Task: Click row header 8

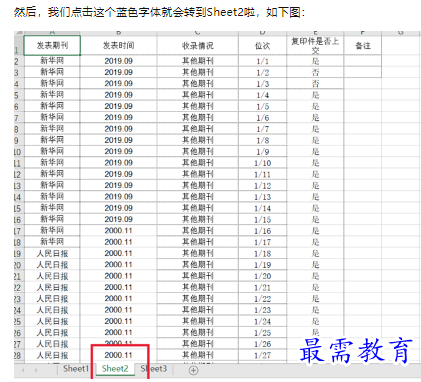Action: [18, 129]
